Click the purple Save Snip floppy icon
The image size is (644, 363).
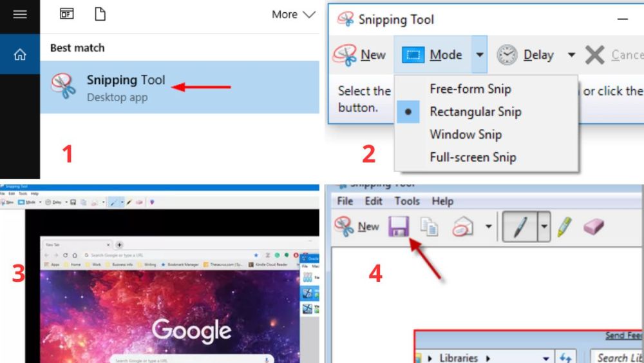399,226
